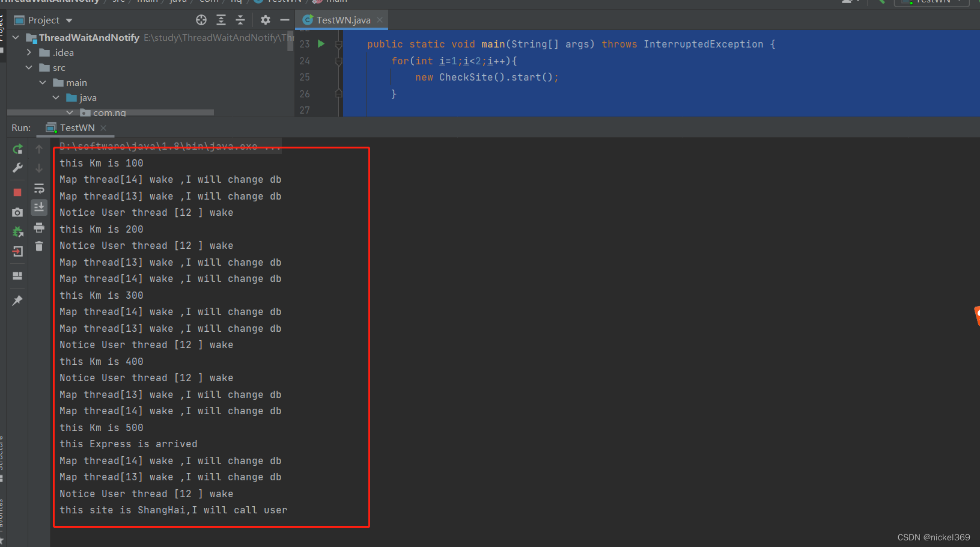The image size is (980, 547).
Task: Toggle soft-wrap in console output
Action: [x=39, y=188]
